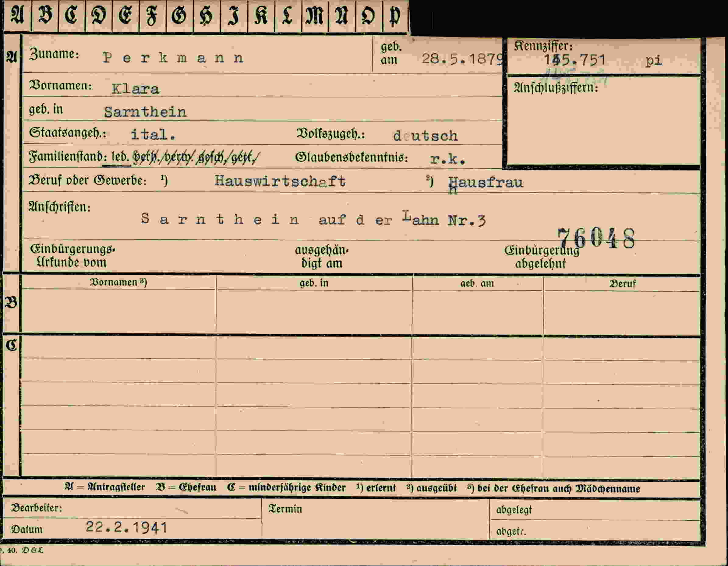
Task: Select the underlined marital status "led."
Action: pos(120,156)
